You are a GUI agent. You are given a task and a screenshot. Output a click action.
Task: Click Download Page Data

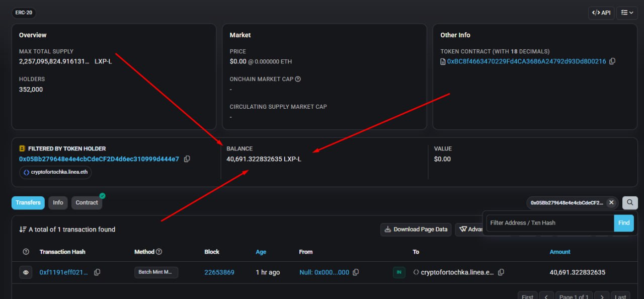pyautogui.click(x=416, y=229)
